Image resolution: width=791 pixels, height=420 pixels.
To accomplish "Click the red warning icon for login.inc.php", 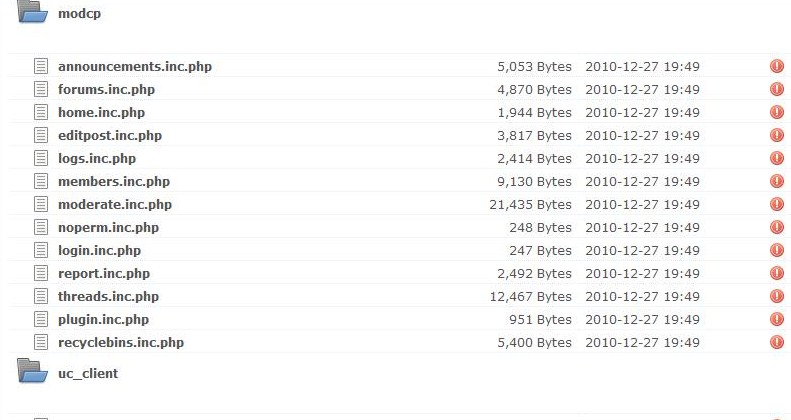I will 776,250.
